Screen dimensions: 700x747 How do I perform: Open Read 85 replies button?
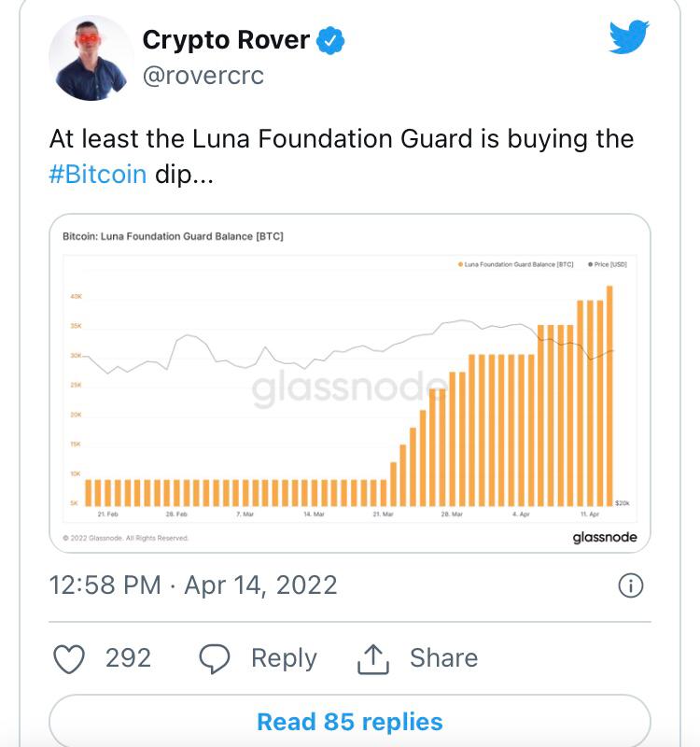(x=349, y=722)
